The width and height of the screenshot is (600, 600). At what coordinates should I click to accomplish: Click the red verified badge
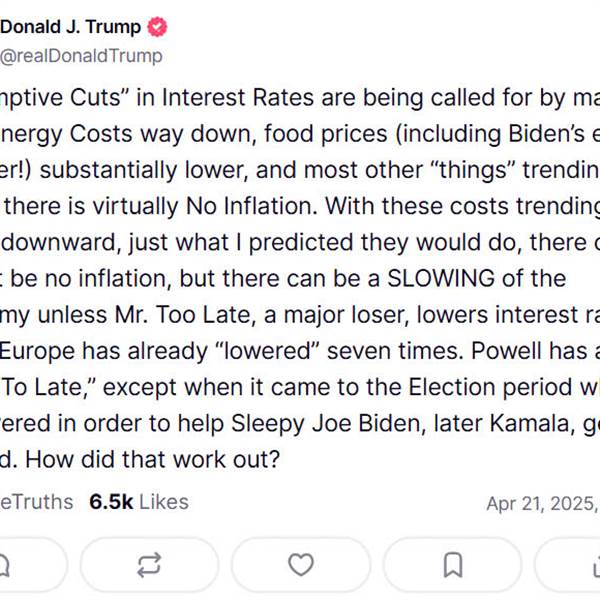coord(157,27)
